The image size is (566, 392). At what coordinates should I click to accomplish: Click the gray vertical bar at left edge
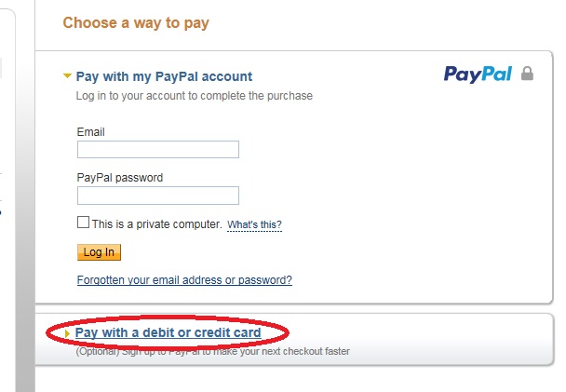[x=25, y=196]
